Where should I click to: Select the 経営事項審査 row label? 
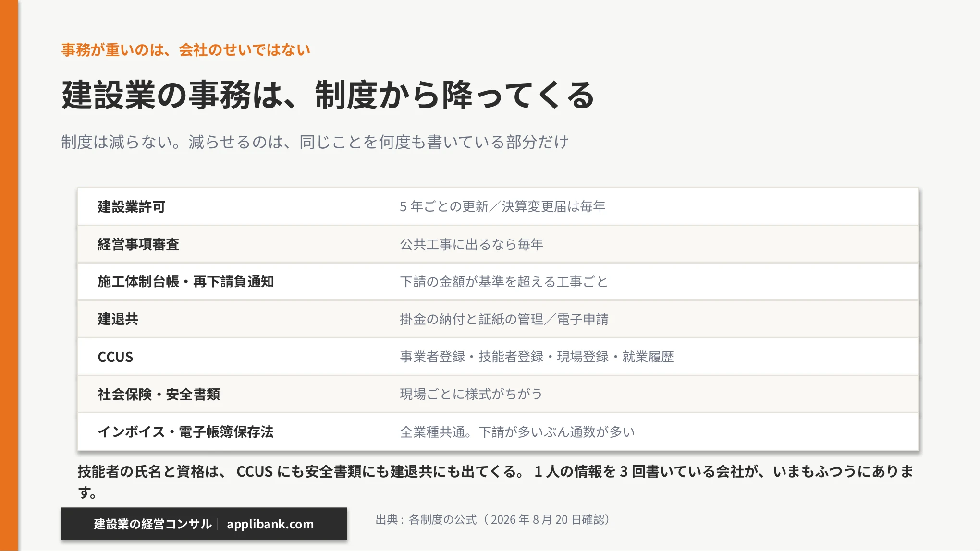click(x=138, y=244)
